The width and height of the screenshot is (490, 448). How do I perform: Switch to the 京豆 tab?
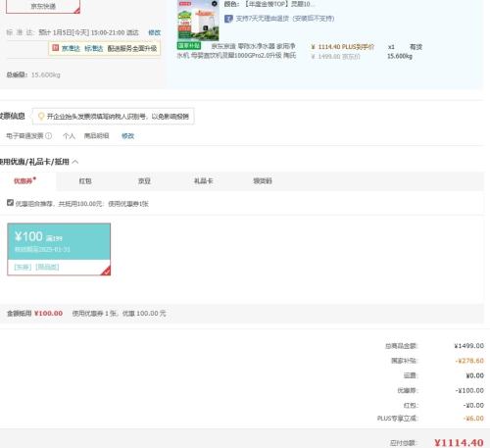pyautogui.click(x=144, y=181)
